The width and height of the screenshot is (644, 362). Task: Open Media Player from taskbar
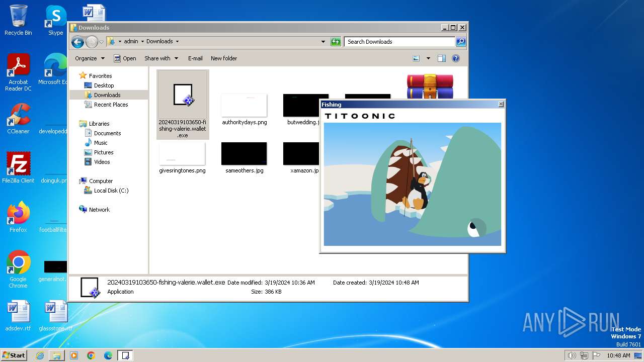74,355
